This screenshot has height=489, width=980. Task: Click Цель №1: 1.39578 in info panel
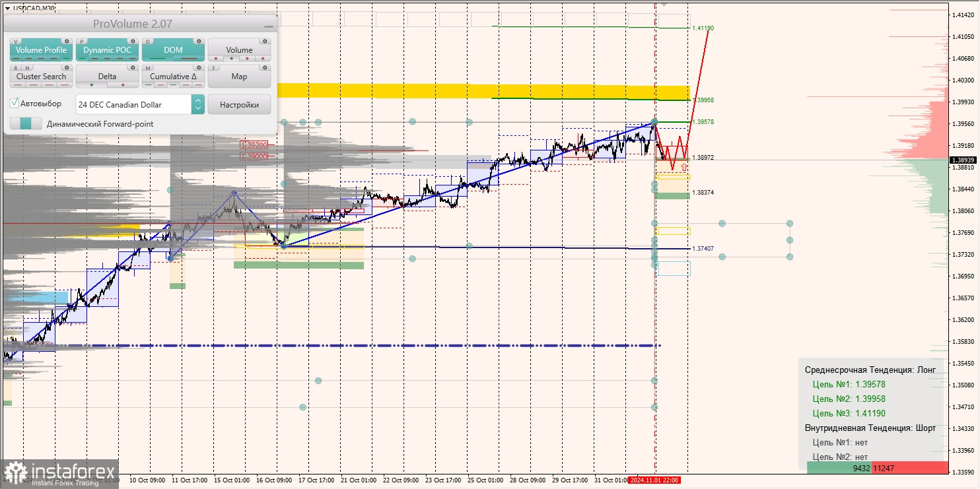pyautogui.click(x=849, y=384)
